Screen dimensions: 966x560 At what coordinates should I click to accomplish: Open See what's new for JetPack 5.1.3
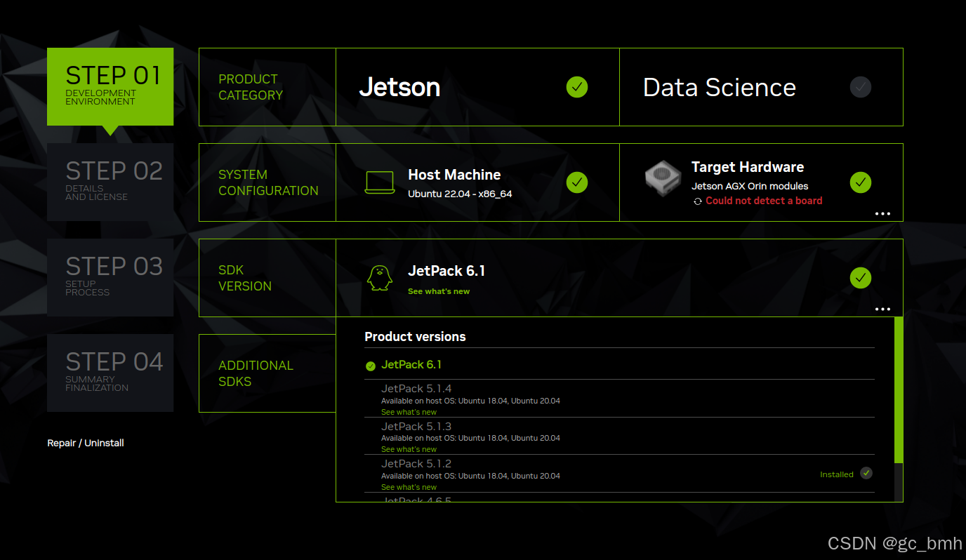[409, 449]
